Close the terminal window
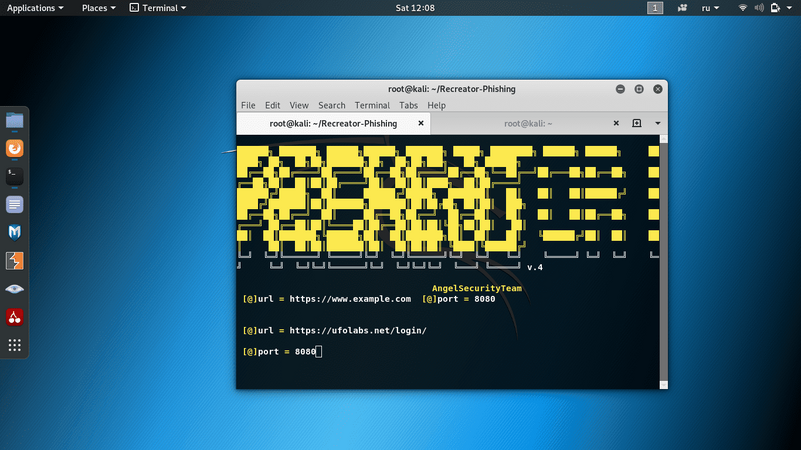The height and width of the screenshot is (450, 801). coord(658,89)
